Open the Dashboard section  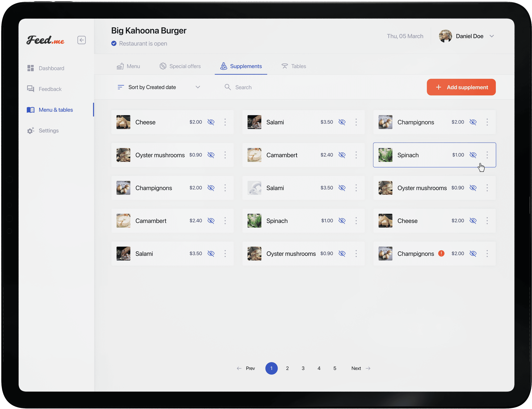tap(45, 68)
